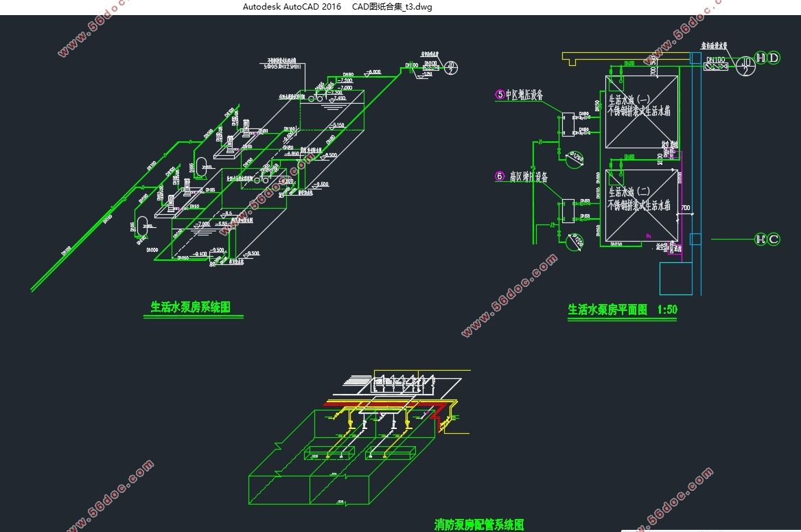Click the CAD图纸合集_t3.dwg title bar text

(392, 7)
